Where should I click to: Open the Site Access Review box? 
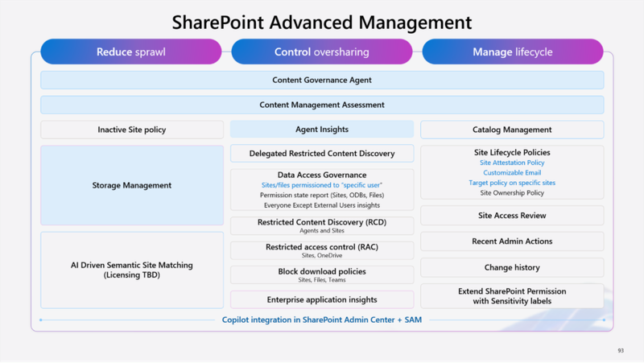point(512,216)
